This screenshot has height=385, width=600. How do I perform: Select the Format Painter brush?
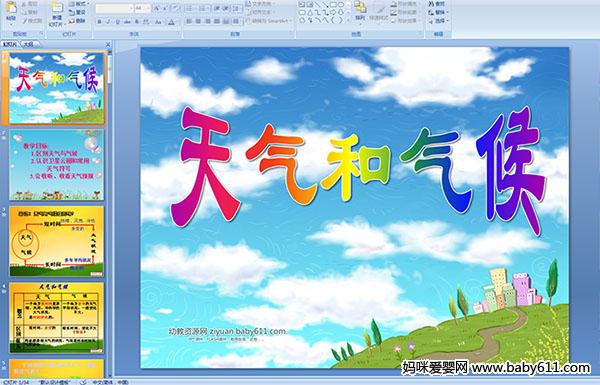tap(24, 21)
